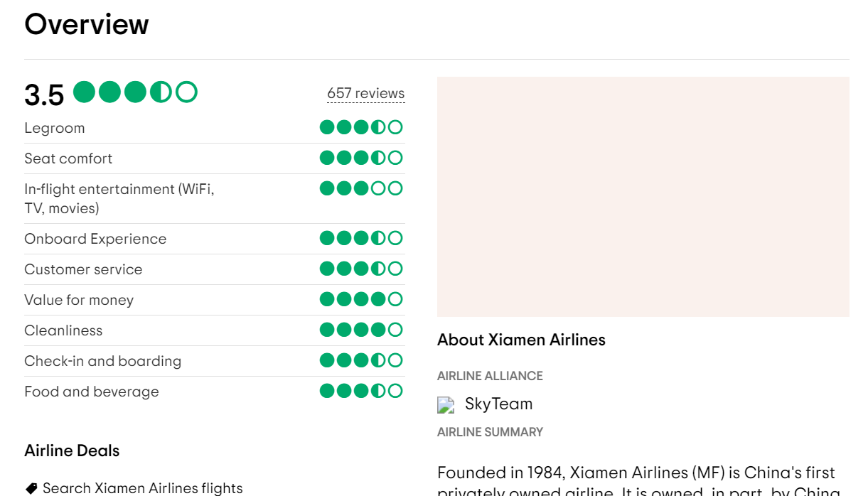868x496 pixels.
Task: Click the Airline Deals heading
Action: click(x=72, y=451)
